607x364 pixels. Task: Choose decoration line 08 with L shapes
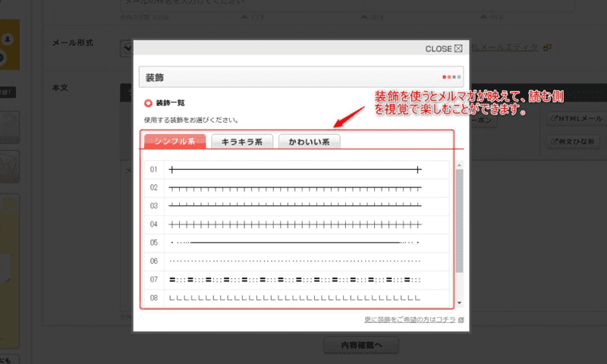tap(295, 298)
